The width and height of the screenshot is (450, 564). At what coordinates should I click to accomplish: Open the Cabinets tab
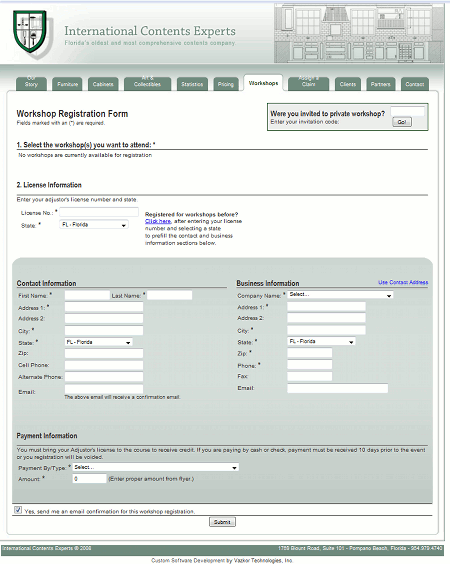pyautogui.click(x=103, y=84)
